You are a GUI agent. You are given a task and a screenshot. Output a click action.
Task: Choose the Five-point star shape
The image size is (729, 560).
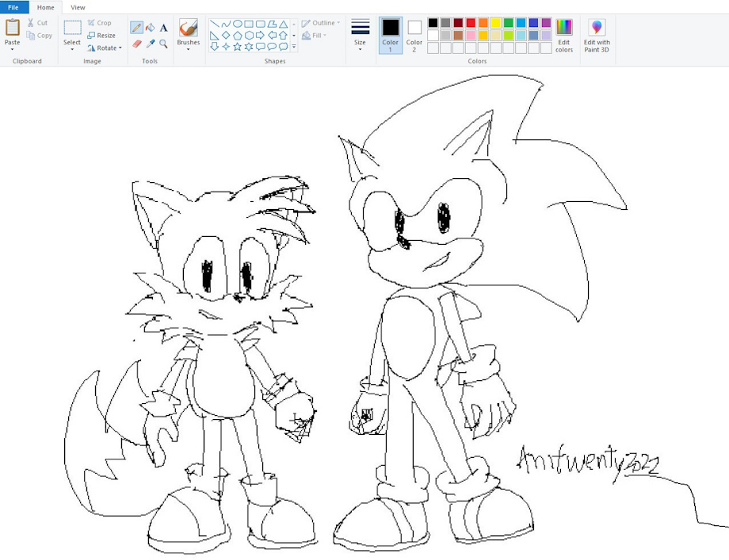[x=238, y=47]
